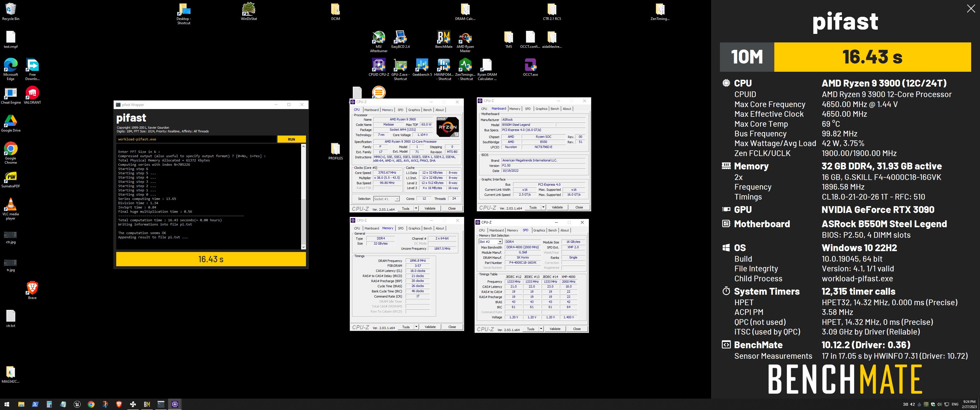This screenshot has height=410, width=980.
Task: Expand Tools dropdown arrow in CPU-tab CPU-Z window
Action: point(416,208)
